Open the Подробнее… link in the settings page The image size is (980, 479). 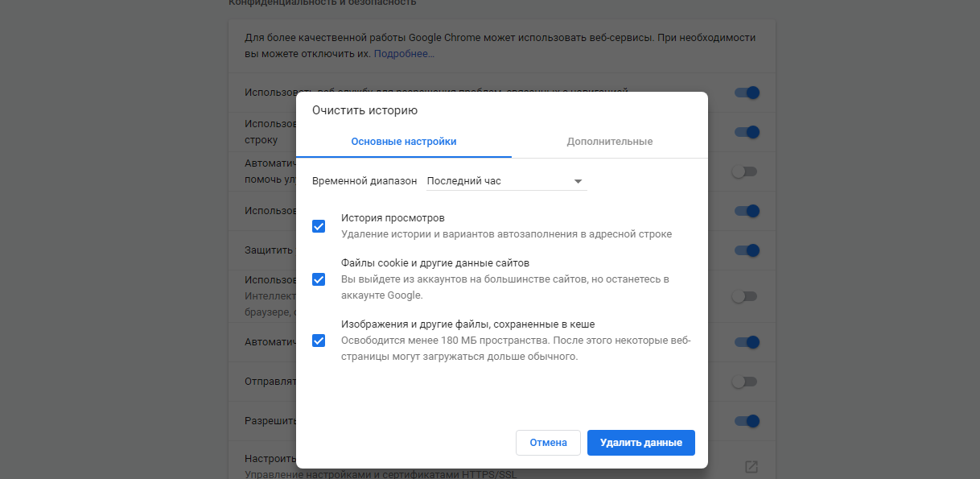click(x=404, y=54)
